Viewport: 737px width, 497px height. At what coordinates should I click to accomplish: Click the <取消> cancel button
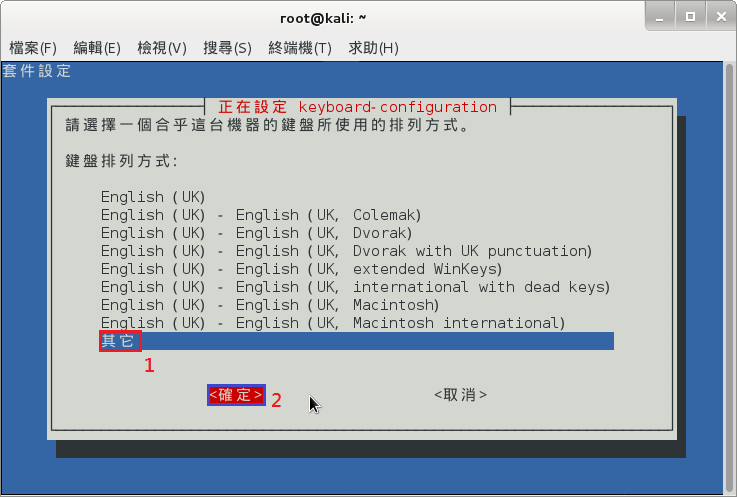460,395
